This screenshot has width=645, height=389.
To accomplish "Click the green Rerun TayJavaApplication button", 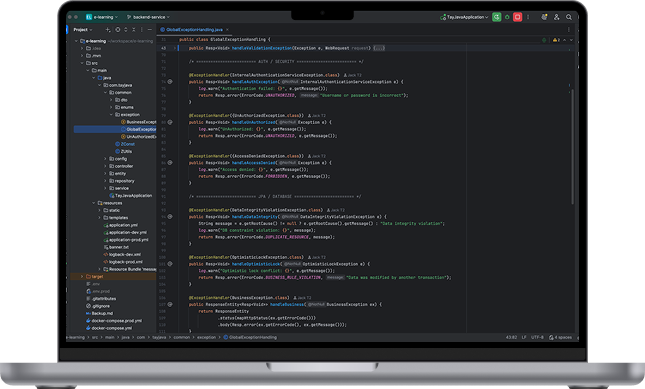I will [497, 17].
